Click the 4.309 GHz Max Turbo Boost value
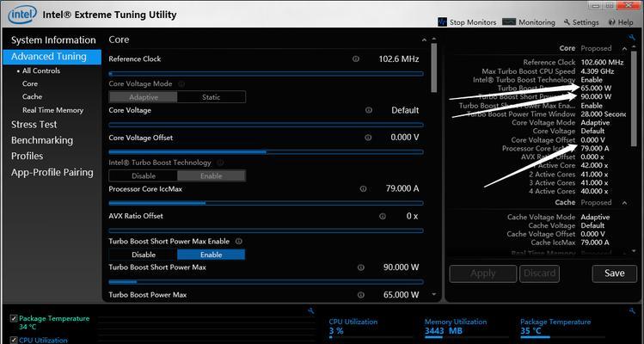Image resolution: width=644 pixels, height=344 pixels. (x=596, y=71)
